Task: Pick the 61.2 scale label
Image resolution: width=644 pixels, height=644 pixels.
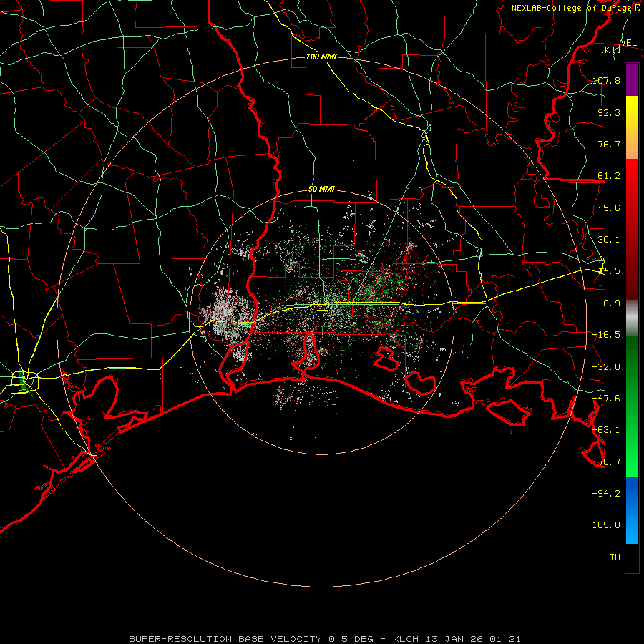Action: click(609, 176)
